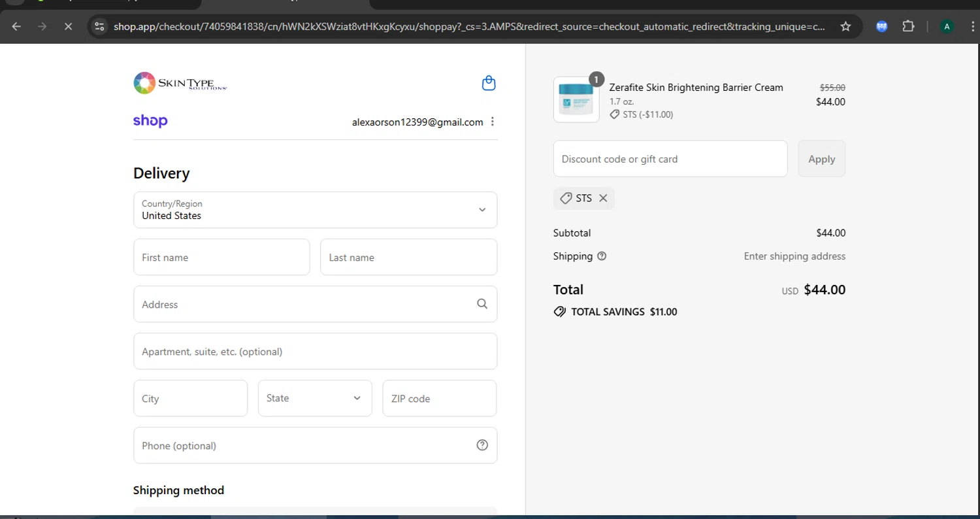Click the 1.7 oz. size text
Viewport: 980px width, 519px height.
(621, 101)
